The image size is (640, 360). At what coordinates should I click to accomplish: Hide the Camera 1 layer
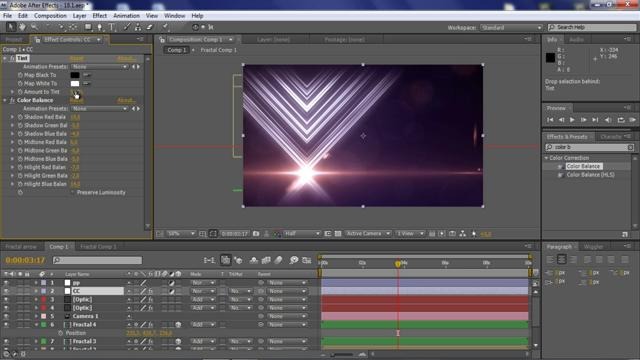tap(6, 316)
